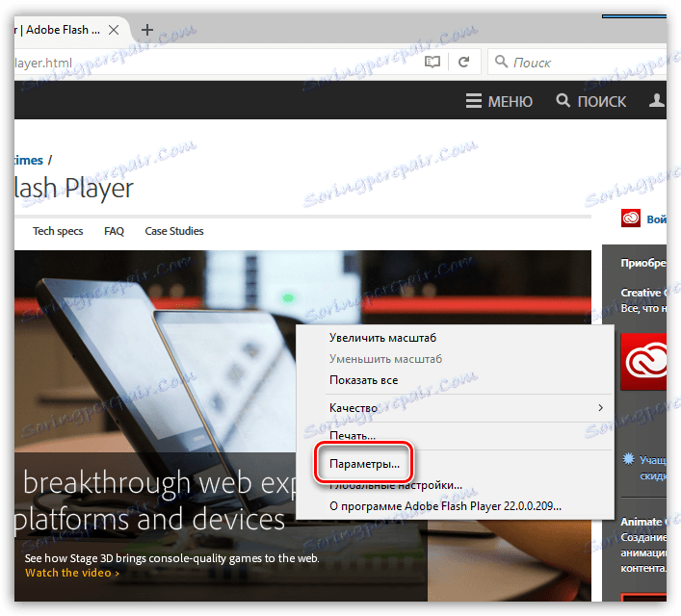Click the Flash Player page heading
This screenshot has height=616, width=681.
click(x=74, y=189)
